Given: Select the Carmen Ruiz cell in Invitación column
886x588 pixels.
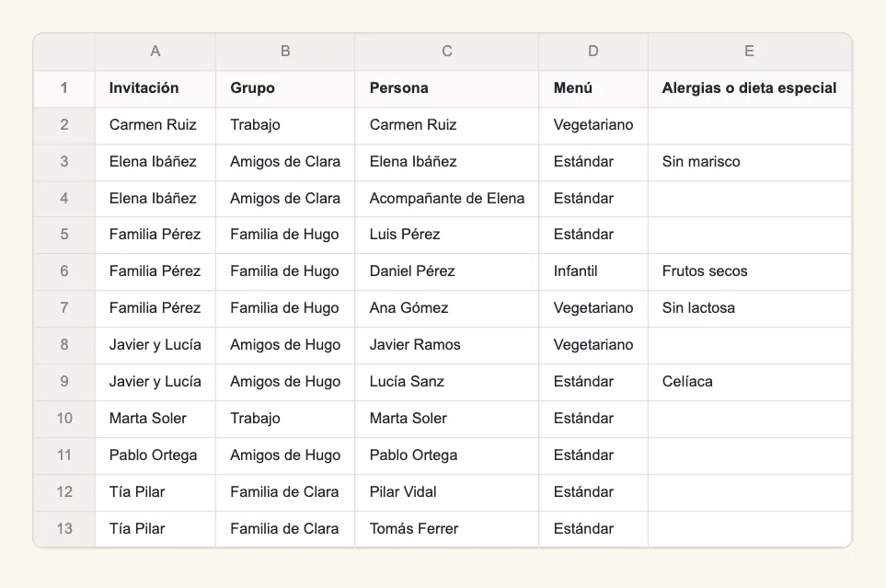Looking at the screenshot, I should pos(155,125).
